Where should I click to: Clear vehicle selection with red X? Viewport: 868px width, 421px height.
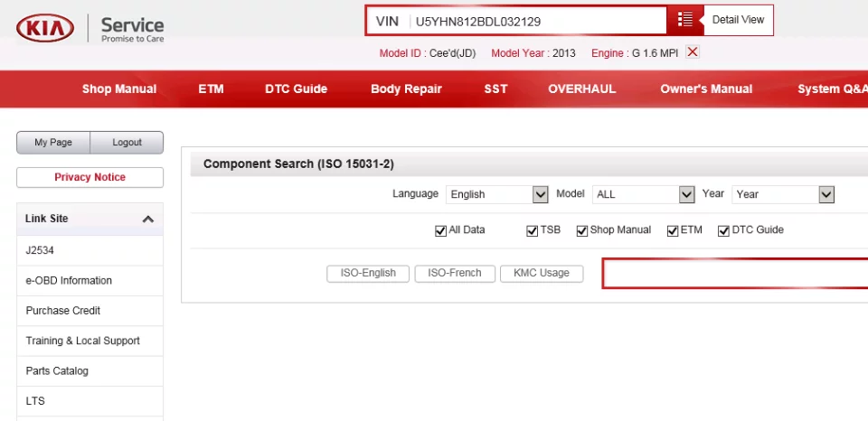tap(692, 52)
